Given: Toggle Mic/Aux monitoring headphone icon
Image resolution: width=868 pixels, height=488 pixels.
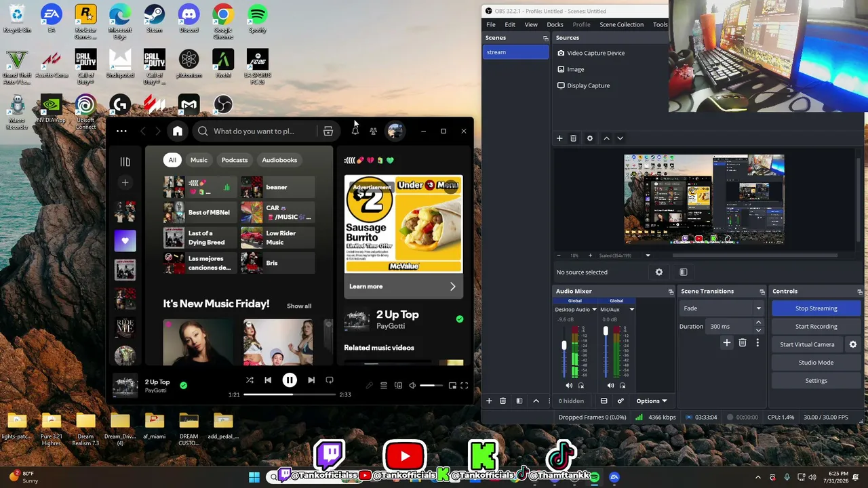Looking at the screenshot, I should click(x=623, y=386).
